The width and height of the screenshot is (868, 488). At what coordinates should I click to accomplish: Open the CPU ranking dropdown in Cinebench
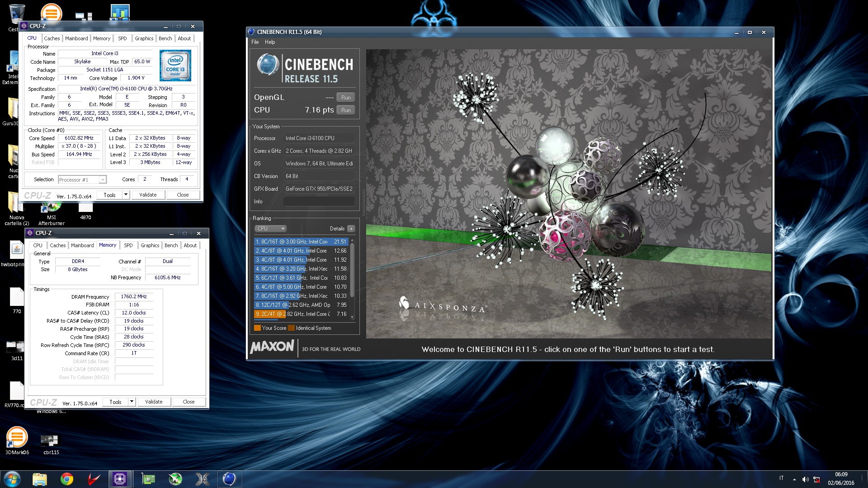[270, 229]
